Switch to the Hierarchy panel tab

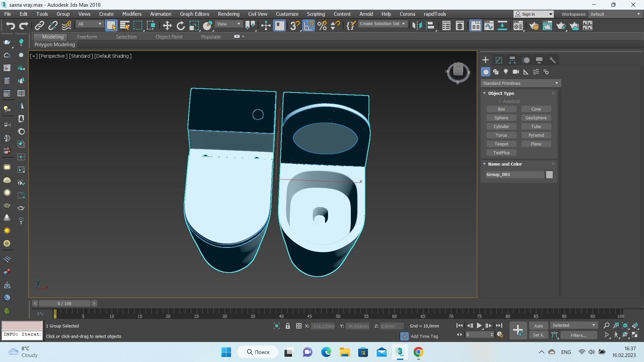tap(512, 60)
